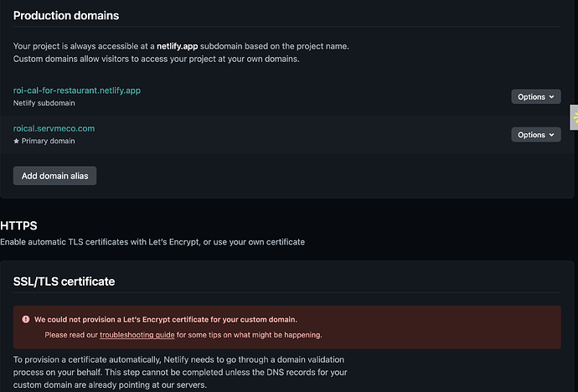
Task: Click the HTTPS section heading
Action: pos(18,225)
